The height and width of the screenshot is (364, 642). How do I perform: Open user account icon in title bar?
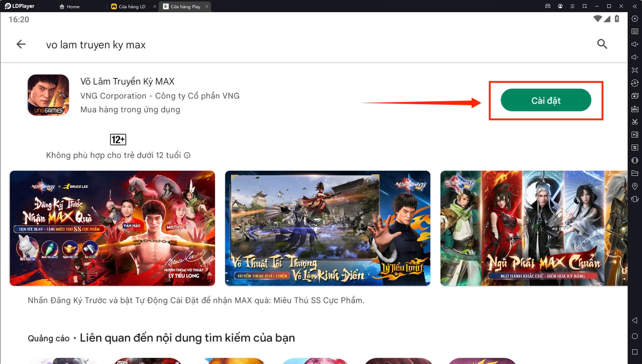[x=560, y=6]
